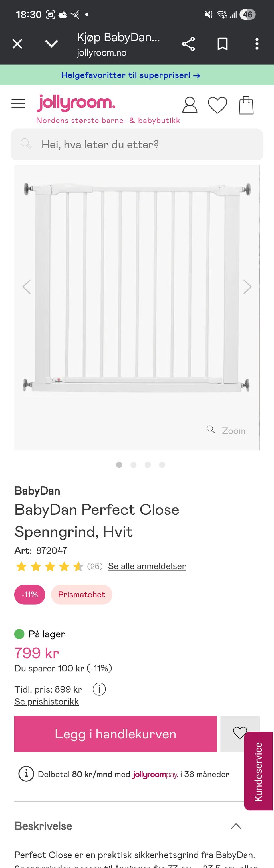Share this page via share icon
274x868 pixels.
pos(188,44)
